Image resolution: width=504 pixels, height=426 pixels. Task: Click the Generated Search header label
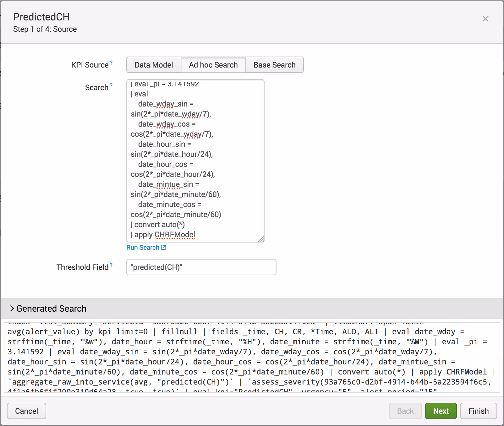pyautogui.click(x=51, y=309)
